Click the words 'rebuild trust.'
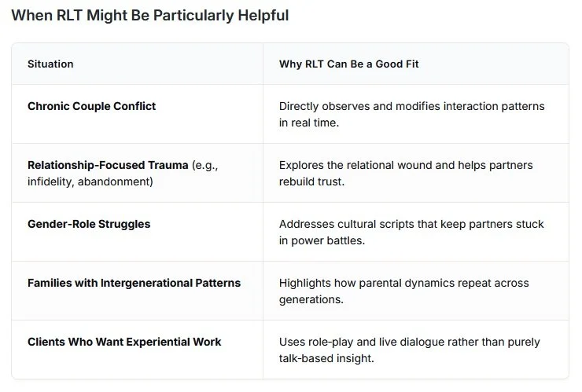 312,181
